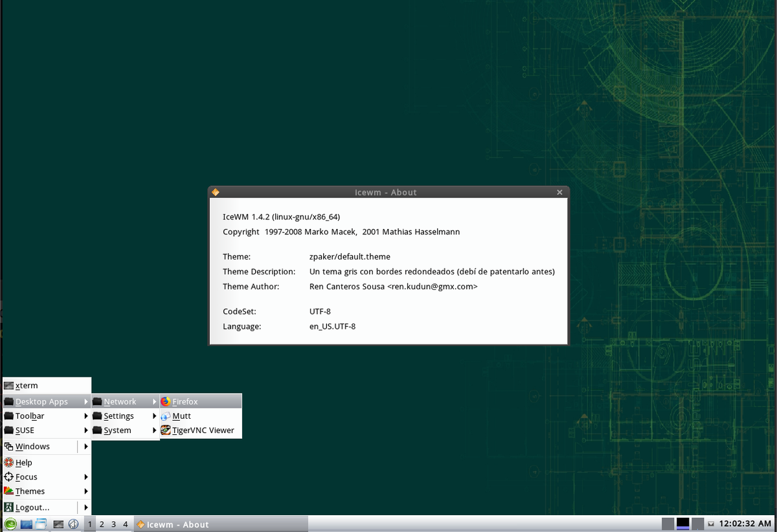
Task: Expand the Settings submenu arrow
Action: tap(155, 416)
